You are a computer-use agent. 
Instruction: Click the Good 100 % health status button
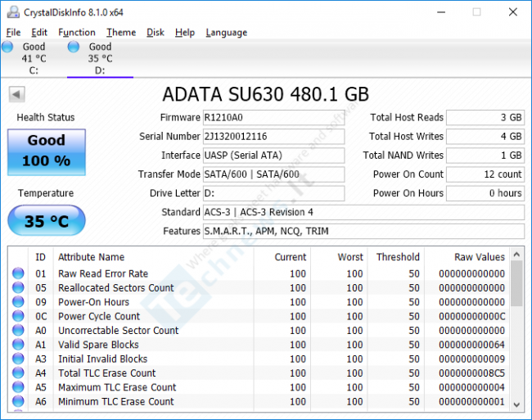pyautogui.click(x=47, y=152)
